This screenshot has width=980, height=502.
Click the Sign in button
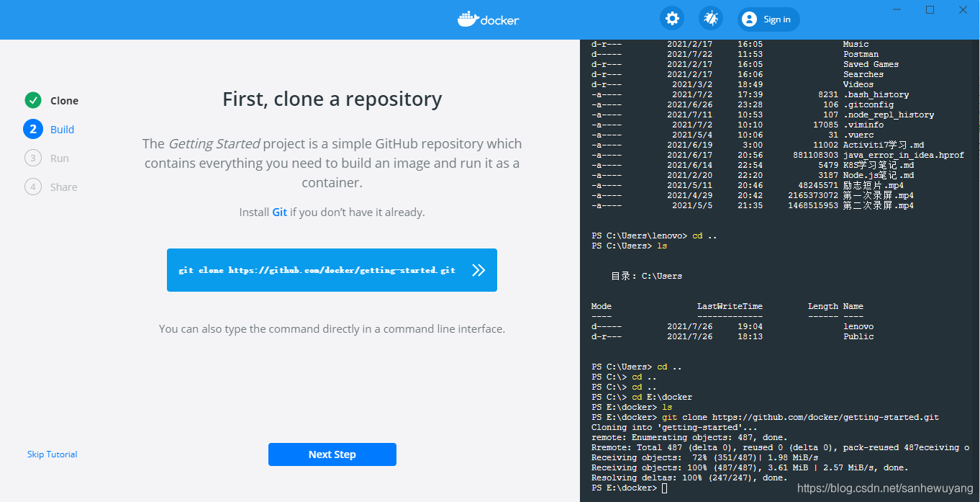[x=768, y=19]
